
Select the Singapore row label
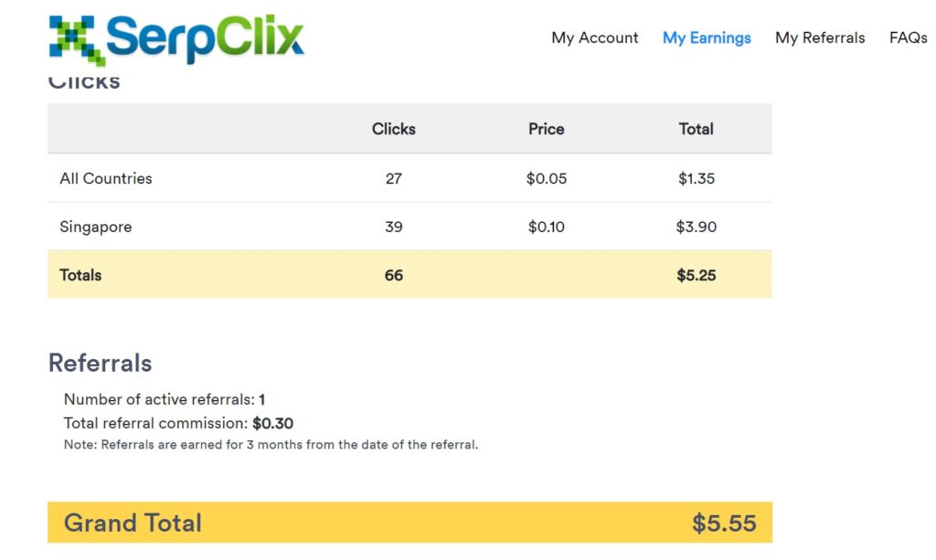click(95, 227)
